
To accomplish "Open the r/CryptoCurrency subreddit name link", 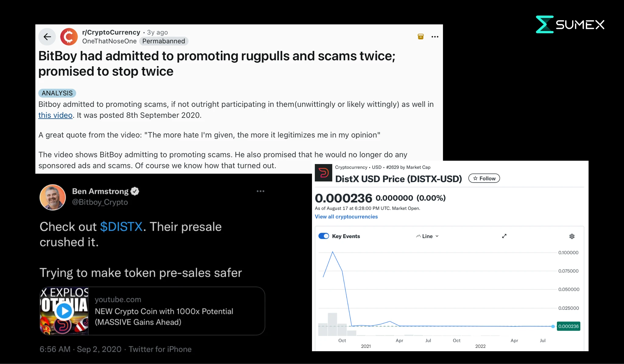I will 111,32.
